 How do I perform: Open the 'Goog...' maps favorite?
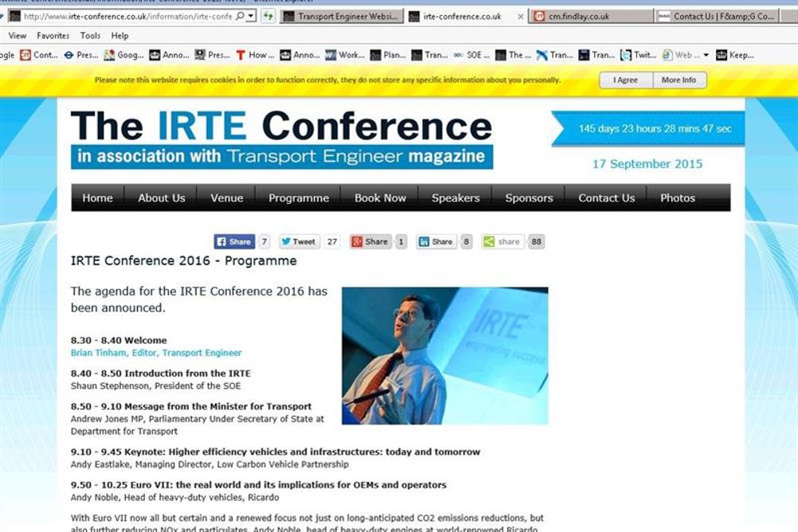[123, 55]
